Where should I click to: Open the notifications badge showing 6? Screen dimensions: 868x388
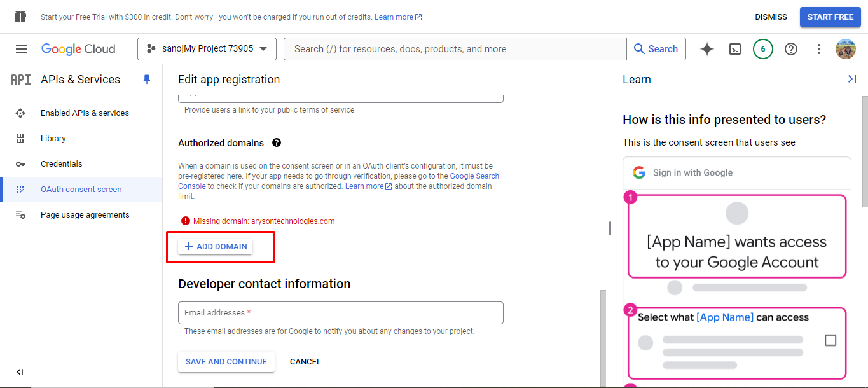(763, 49)
